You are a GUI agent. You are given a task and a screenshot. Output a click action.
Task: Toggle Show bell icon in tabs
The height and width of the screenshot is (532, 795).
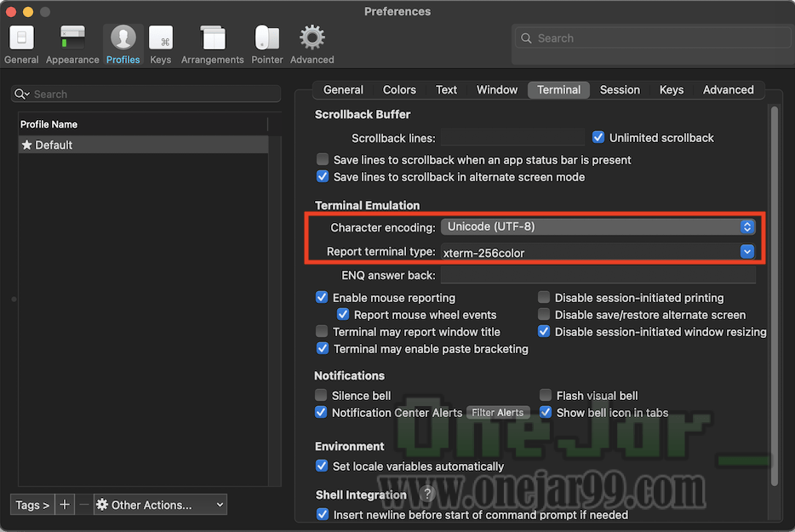[x=546, y=412]
